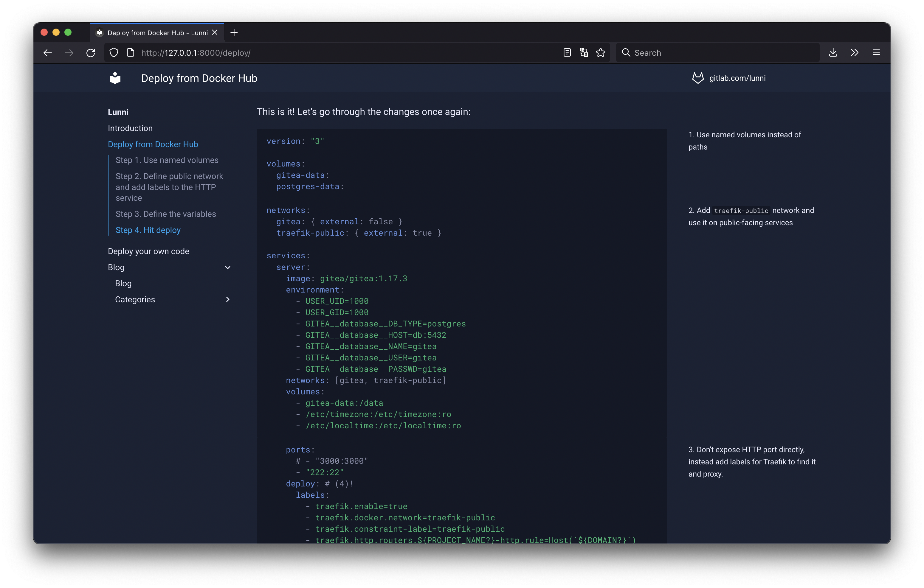
Task: Open Deploy your own code page
Action: coord(148,251)
